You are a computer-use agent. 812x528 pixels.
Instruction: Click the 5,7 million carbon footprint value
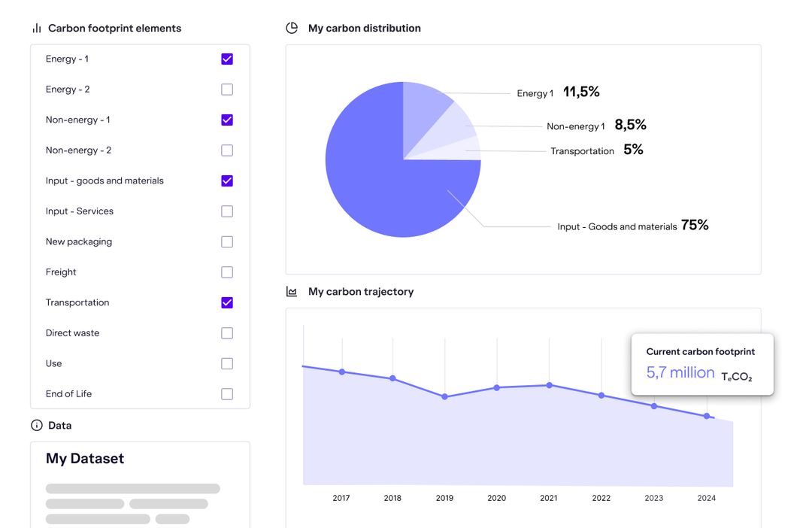[679, 372]
